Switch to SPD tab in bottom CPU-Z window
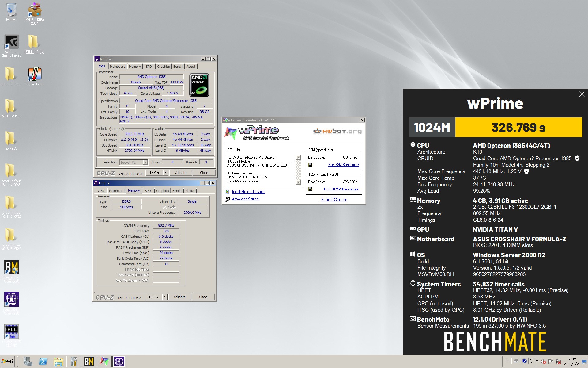588x368 pixels. 148,191
